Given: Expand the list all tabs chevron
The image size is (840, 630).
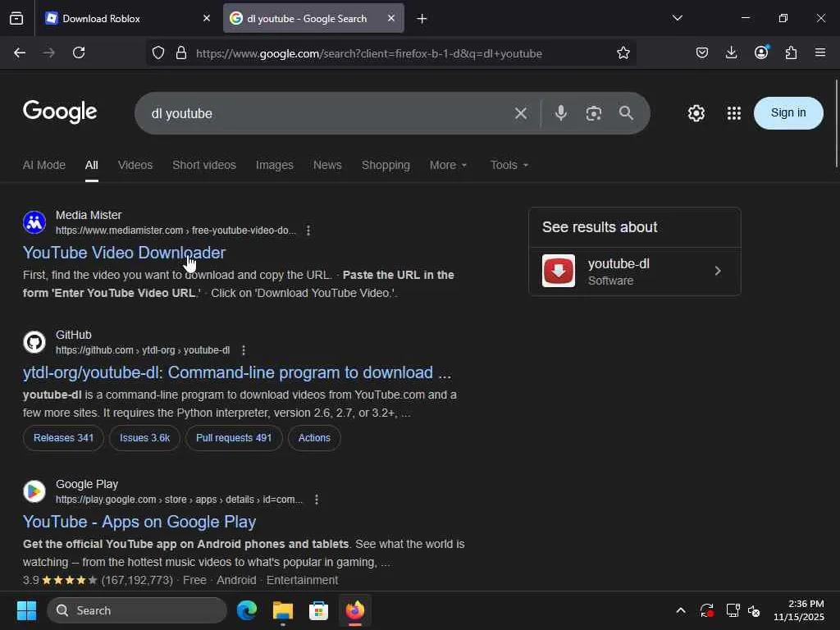Looking at the screenshot, I should point(677,18).
